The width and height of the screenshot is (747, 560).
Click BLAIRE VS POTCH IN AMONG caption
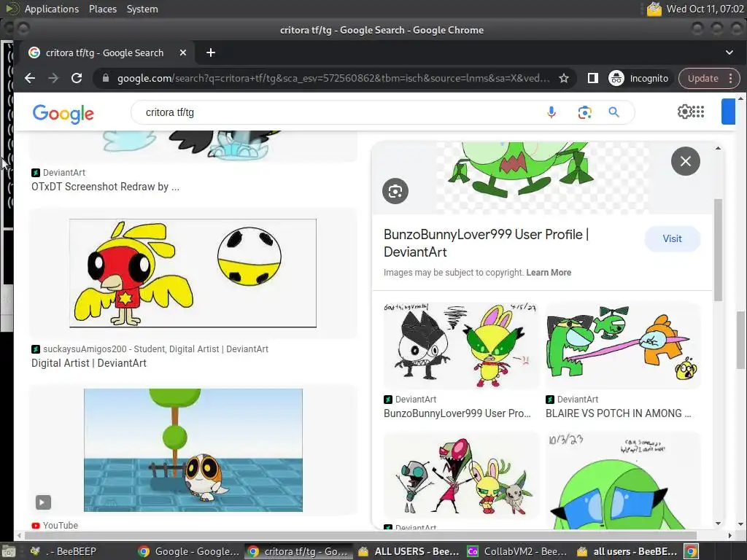618,413
